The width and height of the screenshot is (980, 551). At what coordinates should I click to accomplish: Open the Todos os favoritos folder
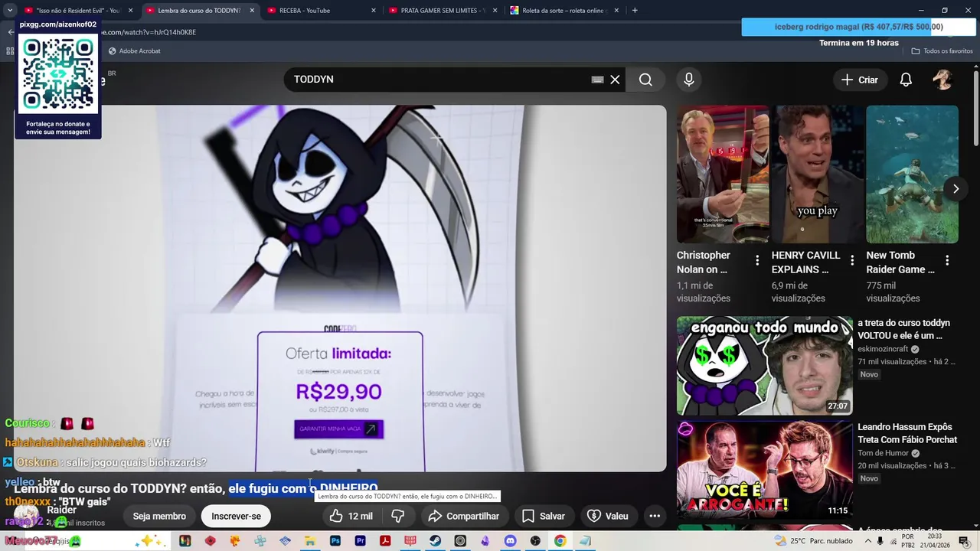click(x=942, y=51)
